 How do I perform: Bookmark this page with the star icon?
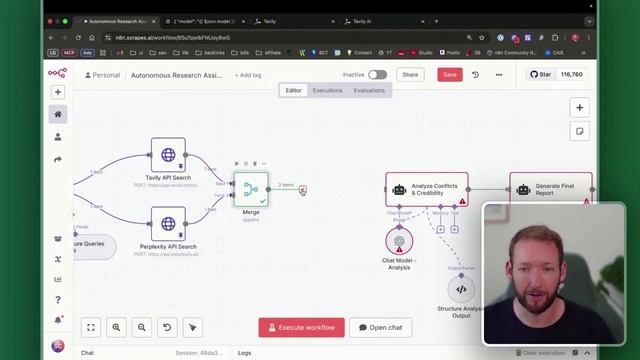(482, 38)
